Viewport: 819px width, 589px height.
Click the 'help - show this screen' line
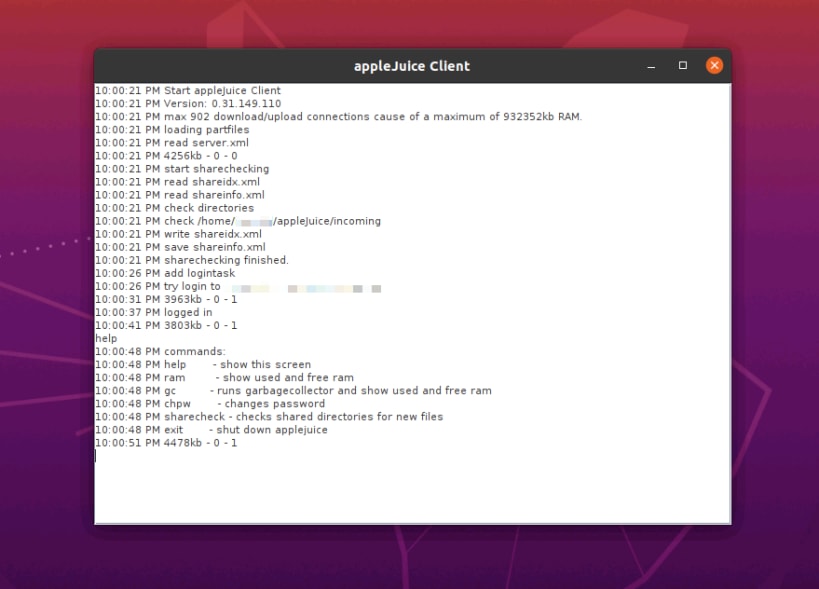[x=203, y=364]
